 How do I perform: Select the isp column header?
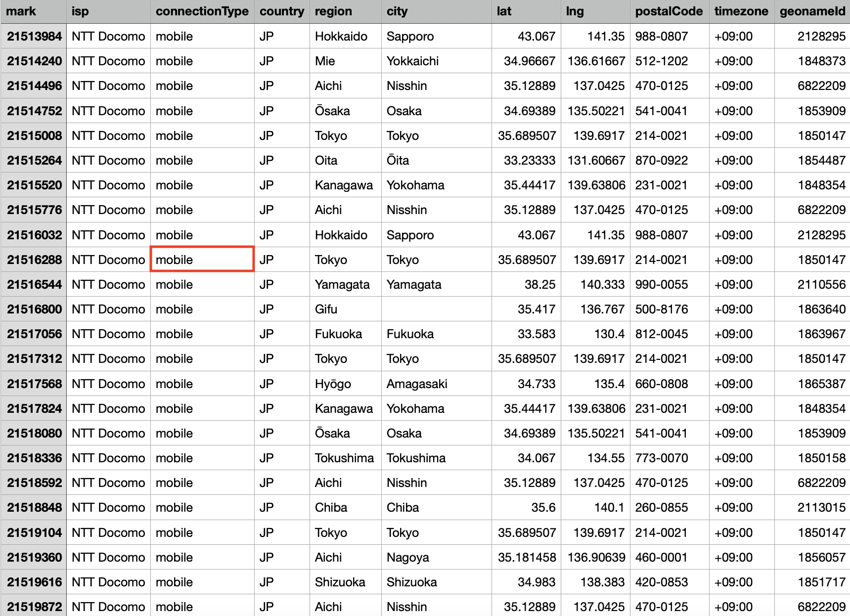pyautogui.click(x=108, y=11)
